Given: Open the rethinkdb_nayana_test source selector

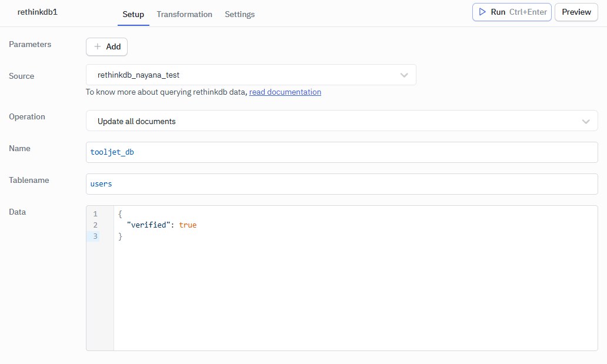Looking at the screenshot, I should tap(251, 75).
